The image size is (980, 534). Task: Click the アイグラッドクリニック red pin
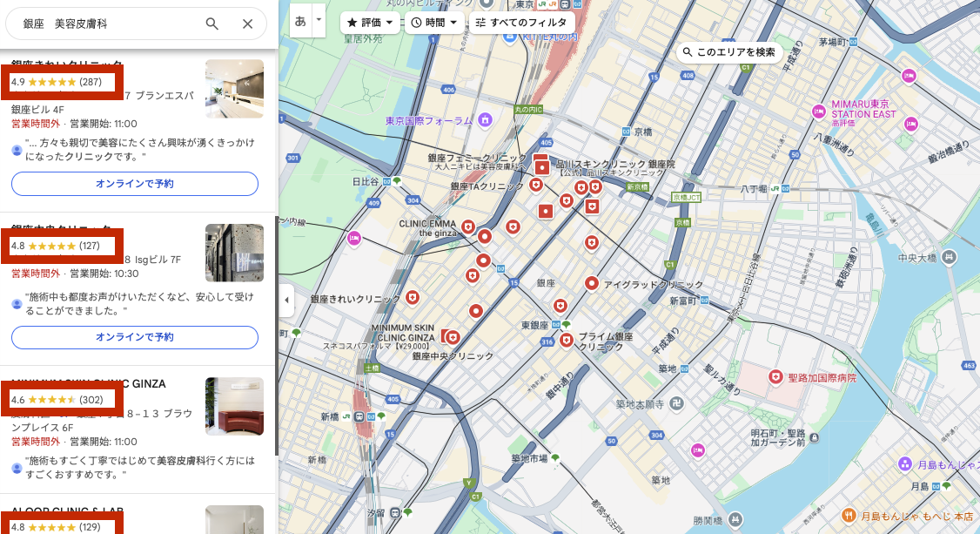tap(591, 283)
